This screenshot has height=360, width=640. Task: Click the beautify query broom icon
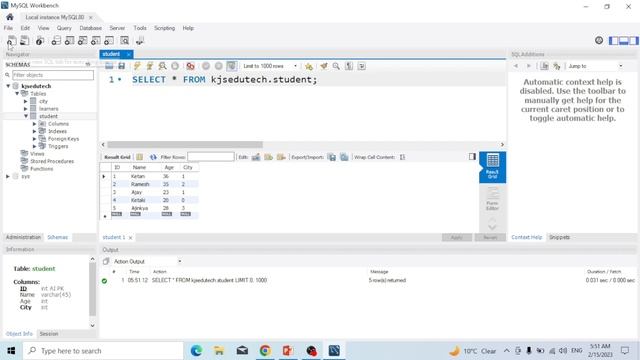point(324,66)
